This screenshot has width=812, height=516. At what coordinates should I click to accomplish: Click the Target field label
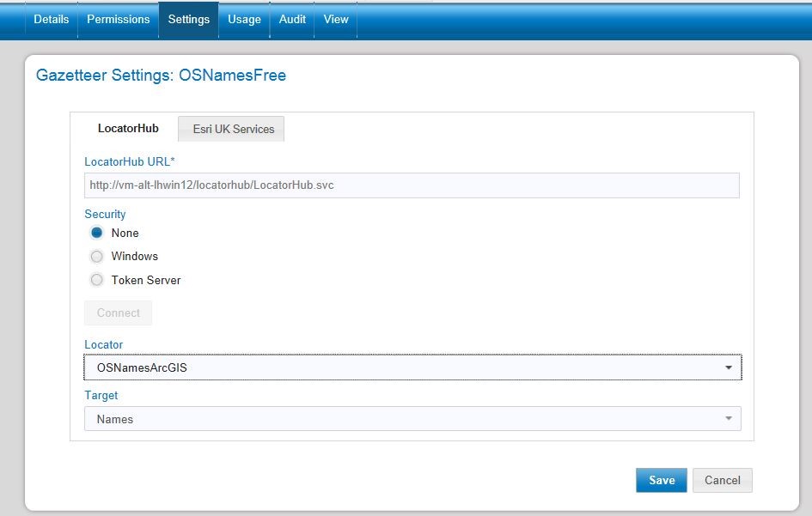[101, 396]
